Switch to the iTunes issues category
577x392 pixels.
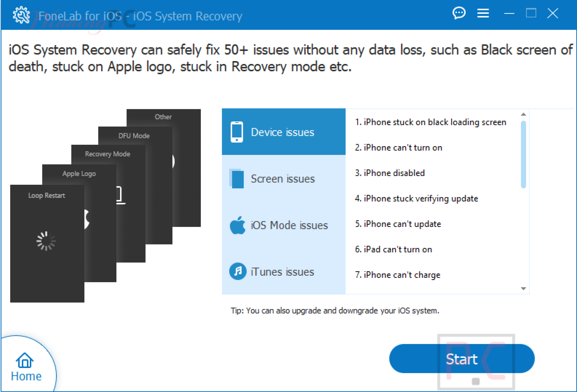pos(282,271)
